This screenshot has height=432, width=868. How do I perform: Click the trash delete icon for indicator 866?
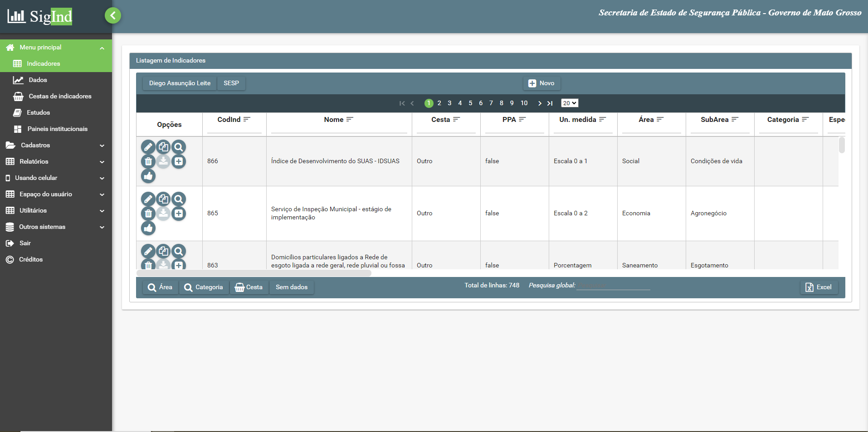tap(148, 161)
